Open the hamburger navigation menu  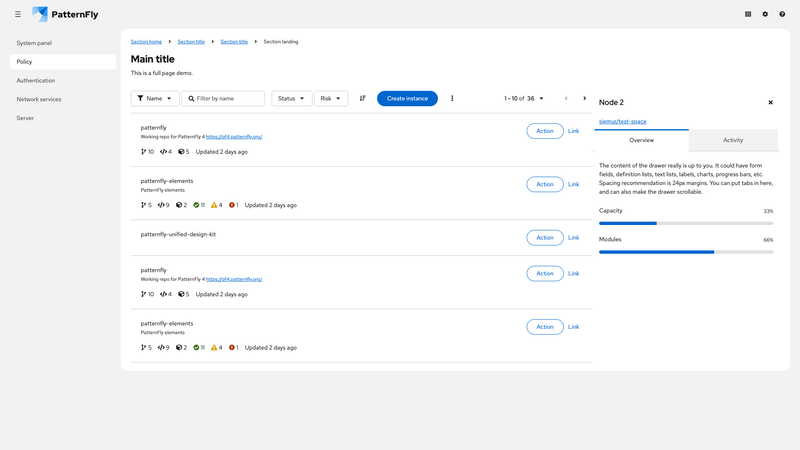click(x=18, y=14)
